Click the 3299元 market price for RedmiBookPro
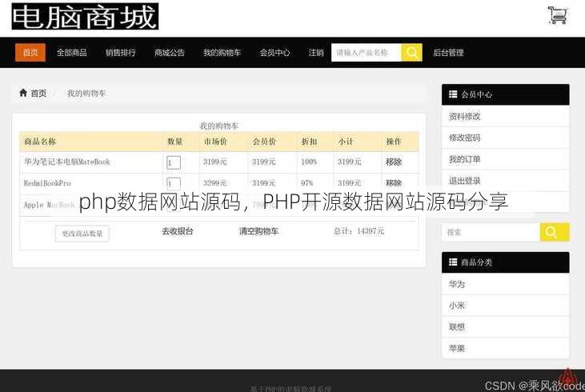The width and height of the screenshot is (585, 392). point(215,183)
